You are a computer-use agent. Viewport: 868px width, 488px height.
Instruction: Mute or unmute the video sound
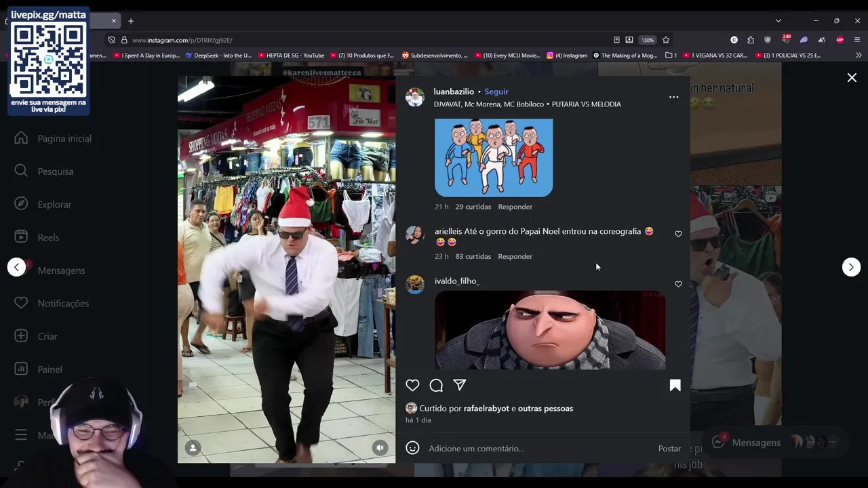[380, 447]
